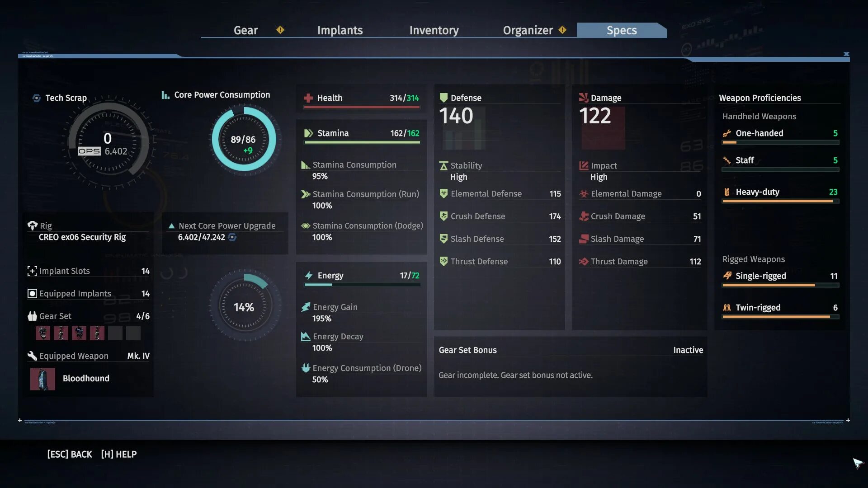
Task: Switch to the Gear tab
Action: click(245, 30)
